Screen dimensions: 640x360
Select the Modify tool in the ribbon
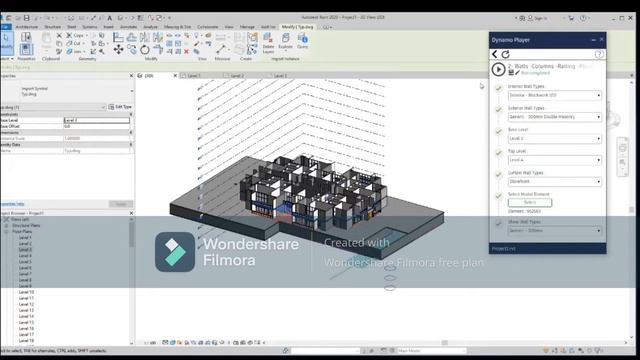point(6,42)
